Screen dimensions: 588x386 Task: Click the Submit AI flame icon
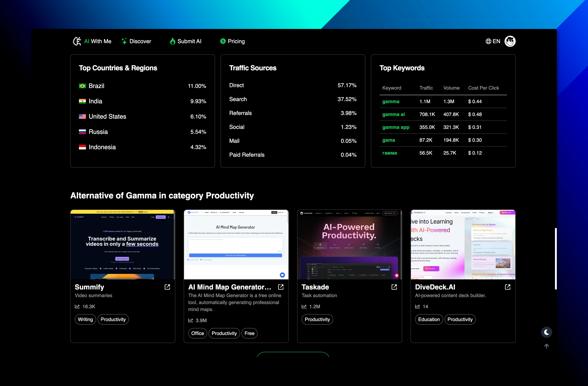(172, 41)
